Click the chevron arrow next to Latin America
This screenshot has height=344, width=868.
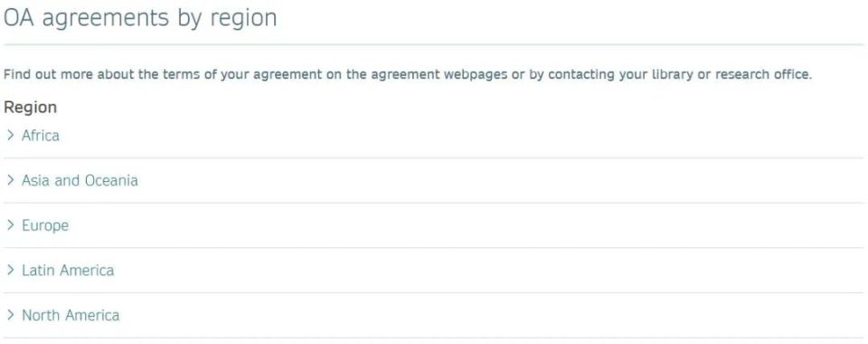click(x=10, y=270)
